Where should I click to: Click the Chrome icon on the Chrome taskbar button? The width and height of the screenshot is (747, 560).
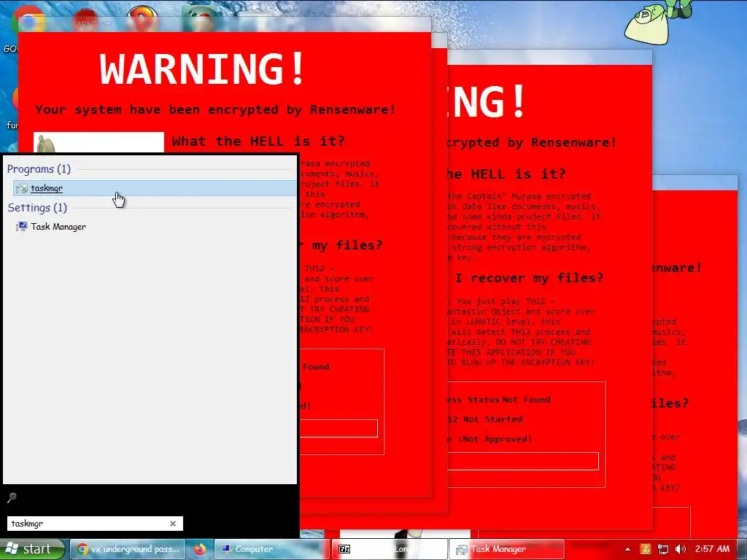83,549
